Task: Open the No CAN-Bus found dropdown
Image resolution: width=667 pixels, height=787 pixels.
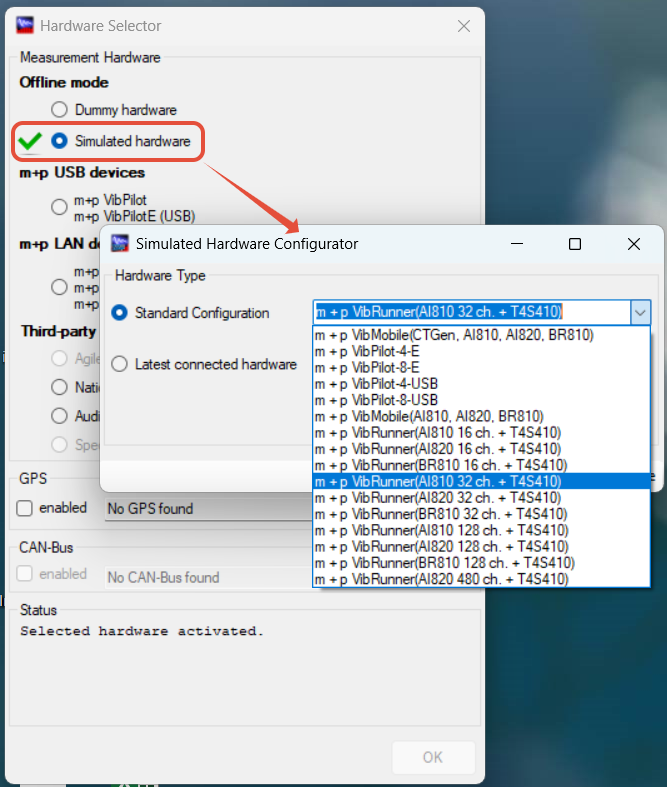Action: pyautogui.click(x=208, y=577)
